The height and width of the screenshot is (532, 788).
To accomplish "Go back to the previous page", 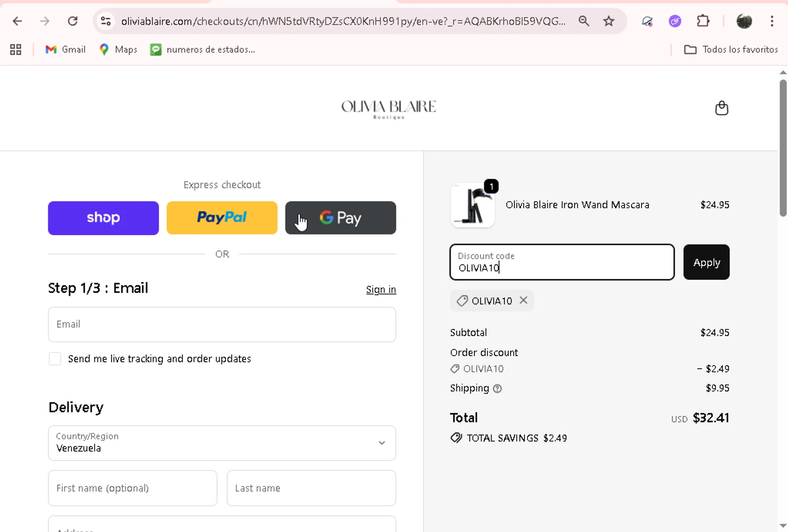I will click(x=17, y=21).
